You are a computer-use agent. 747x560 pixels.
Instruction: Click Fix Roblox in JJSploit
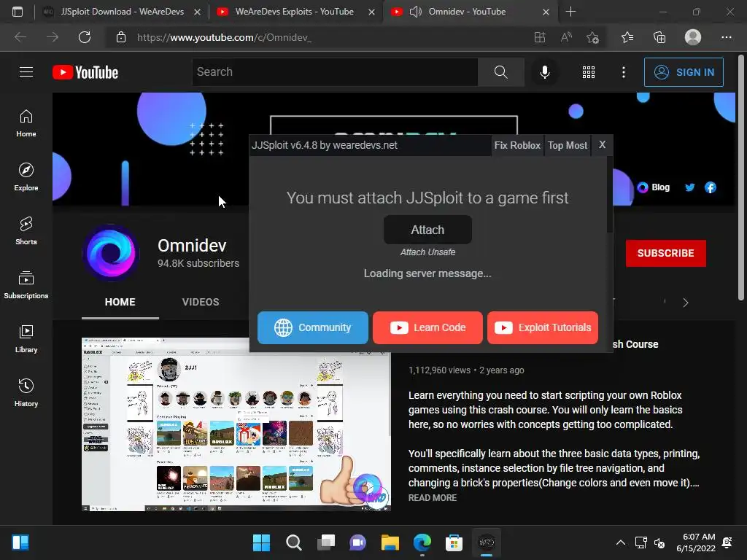517,145
